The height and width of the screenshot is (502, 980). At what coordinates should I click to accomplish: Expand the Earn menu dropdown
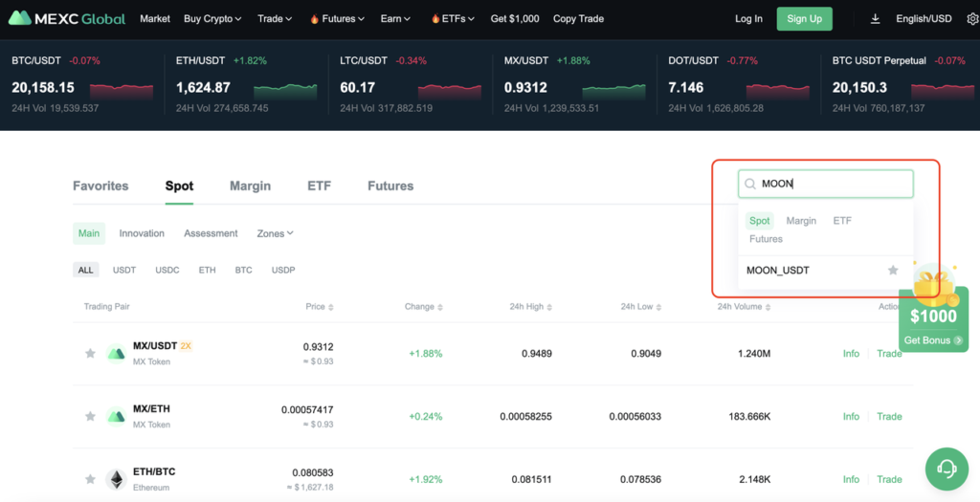pyautogui.click(x=395, y=19)
